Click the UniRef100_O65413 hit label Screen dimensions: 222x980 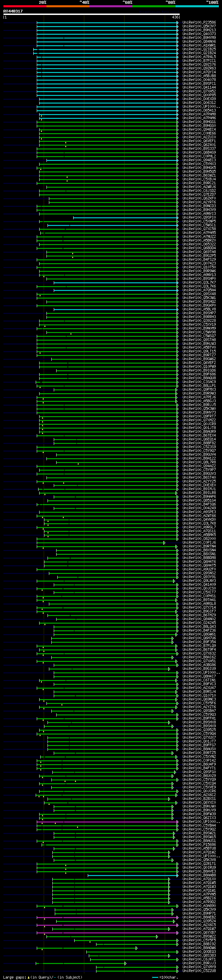[199, 110]
